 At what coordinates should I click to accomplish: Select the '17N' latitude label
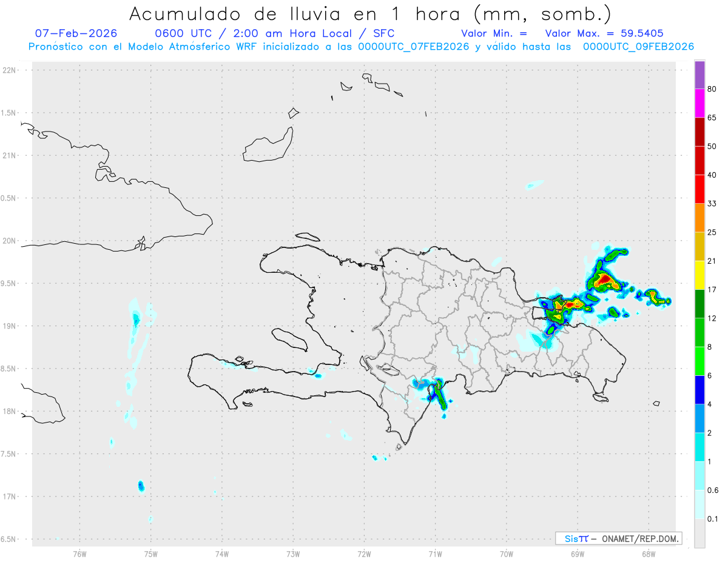click(10, 497)
